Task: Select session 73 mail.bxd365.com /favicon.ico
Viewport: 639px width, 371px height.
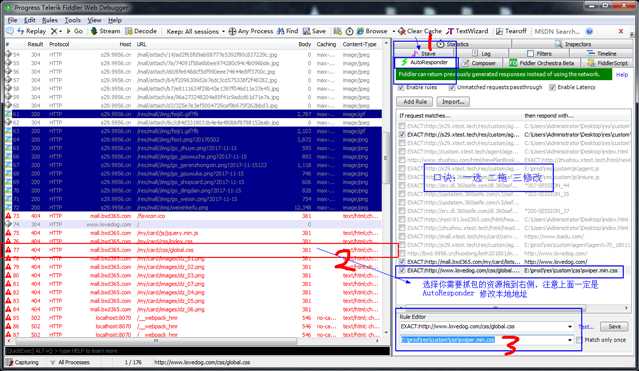Action: (193, 216)
